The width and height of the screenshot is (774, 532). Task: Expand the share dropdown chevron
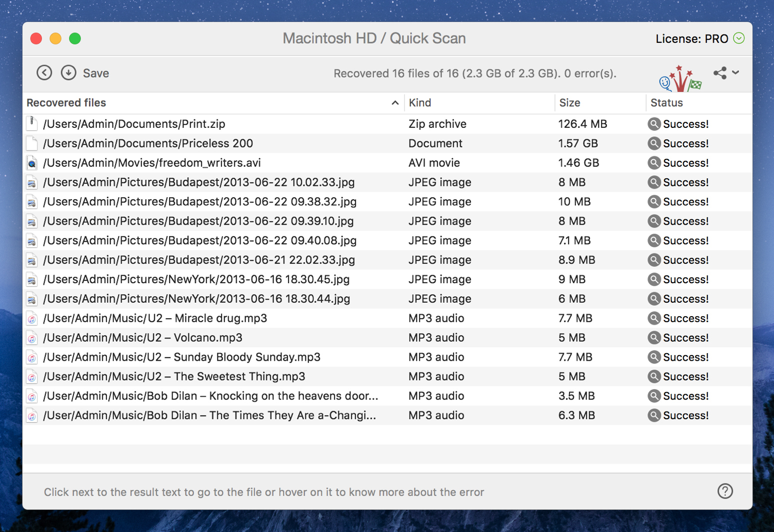735,72
